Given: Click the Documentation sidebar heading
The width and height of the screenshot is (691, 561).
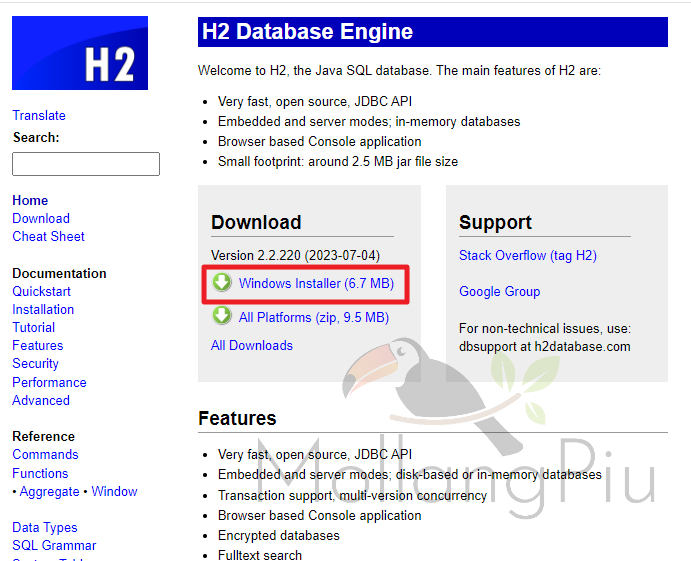Looking at the screenshot, I should click(59, 273).
